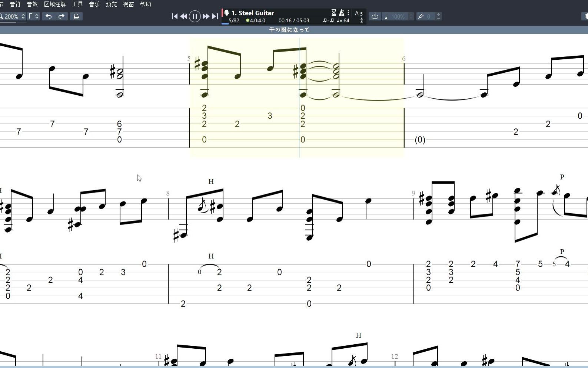
Task: Click the song title bar '千の風になって'
Action: tap(289, 30)
